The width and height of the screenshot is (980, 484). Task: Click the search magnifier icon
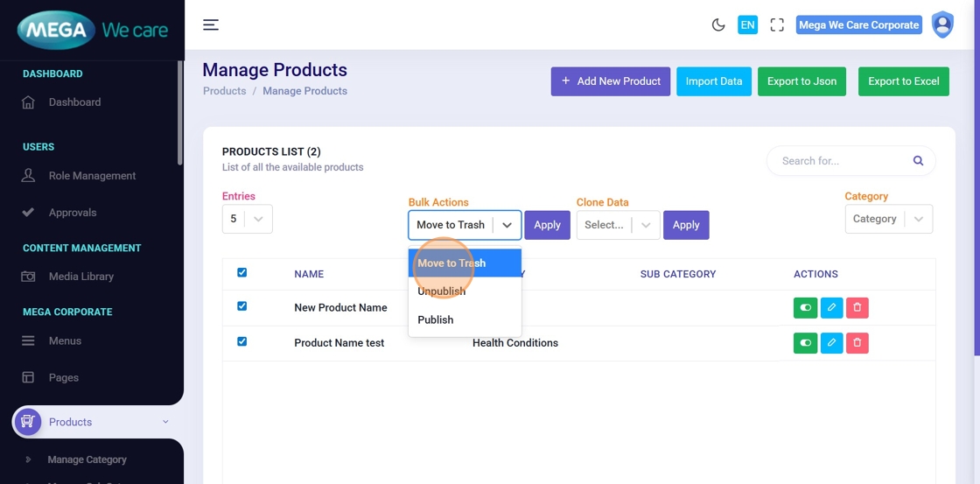[x=918, y=161]
